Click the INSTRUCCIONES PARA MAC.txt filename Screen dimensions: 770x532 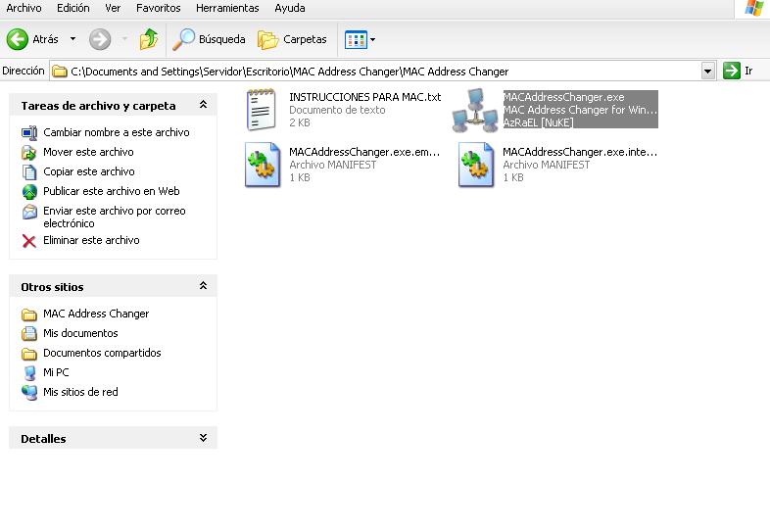(x=364, y=97)
